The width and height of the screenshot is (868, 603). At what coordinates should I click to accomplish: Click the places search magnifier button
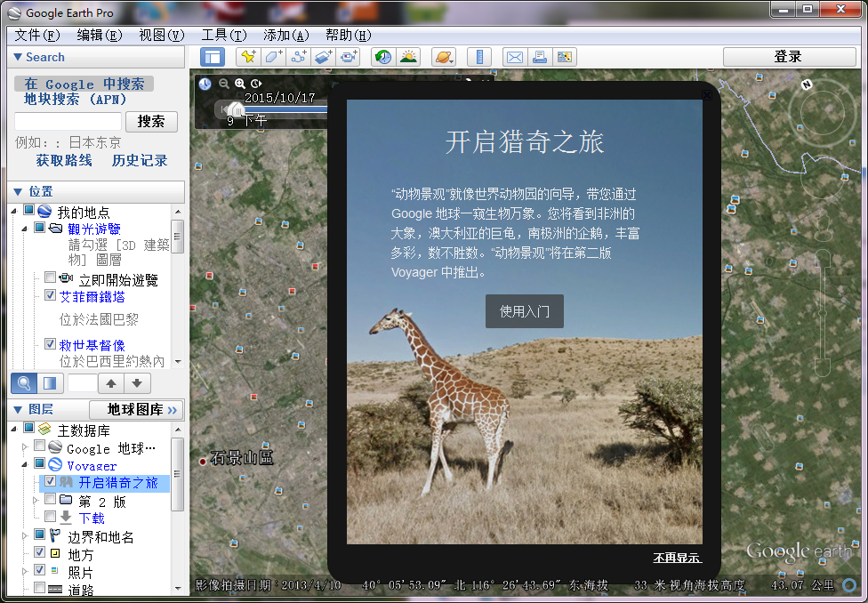[24, 383]
